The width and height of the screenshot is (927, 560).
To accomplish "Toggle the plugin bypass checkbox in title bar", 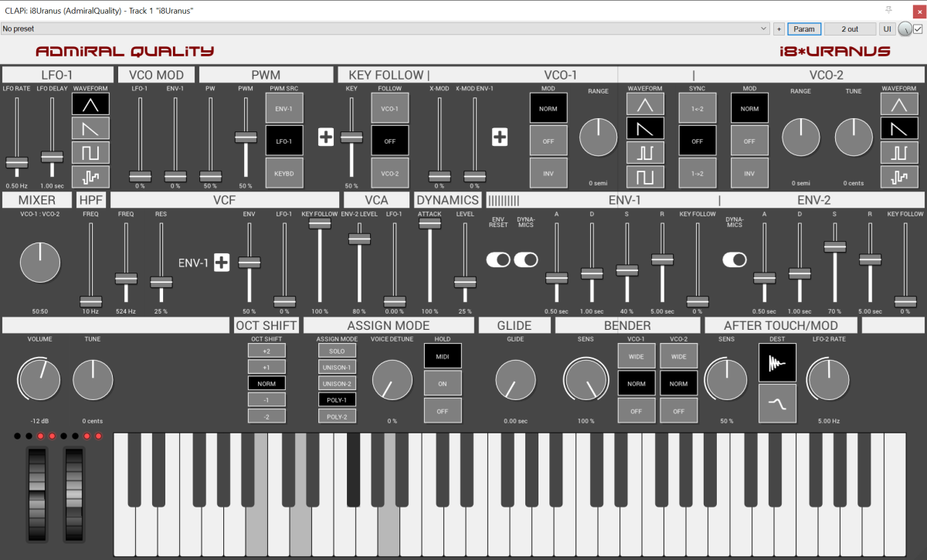I will (x=918, y=29).
